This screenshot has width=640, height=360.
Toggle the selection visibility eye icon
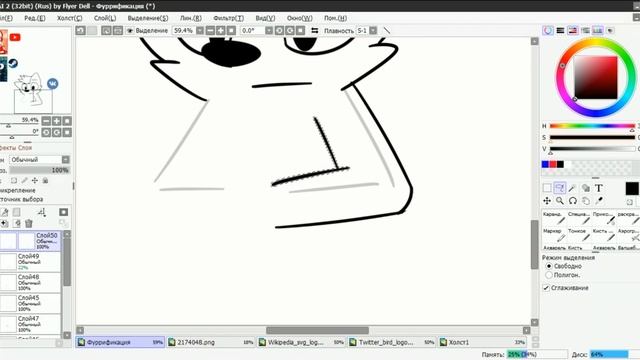130,31
